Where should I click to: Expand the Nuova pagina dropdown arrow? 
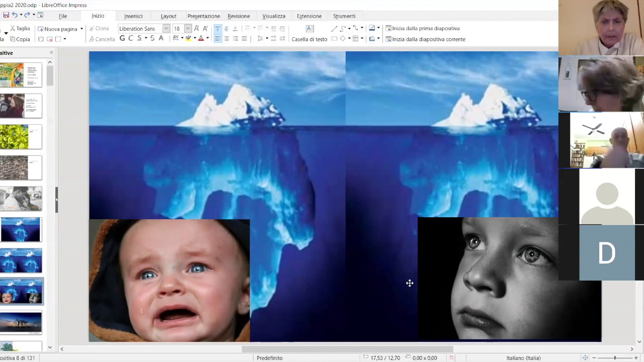pos(82,29)
